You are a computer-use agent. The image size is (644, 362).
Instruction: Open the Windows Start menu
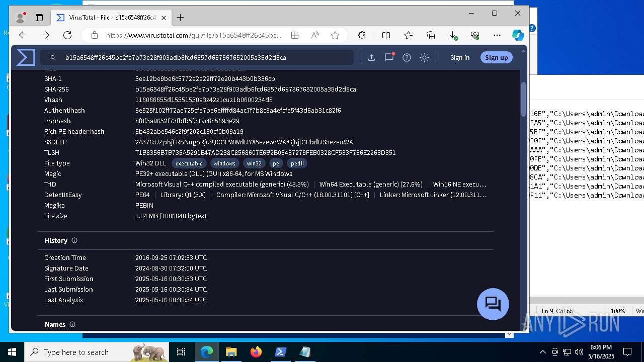(x=12, y=352)
